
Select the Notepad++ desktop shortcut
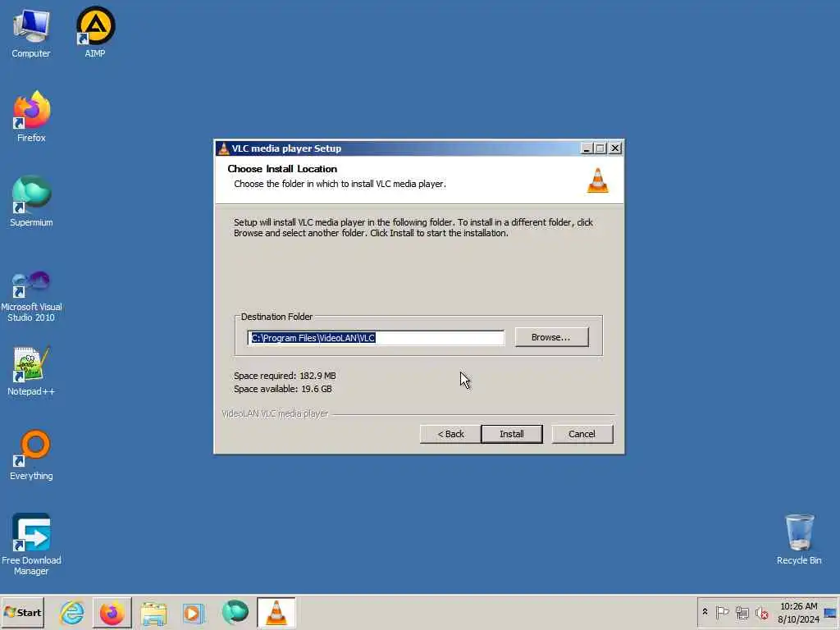tap(31, 371)
